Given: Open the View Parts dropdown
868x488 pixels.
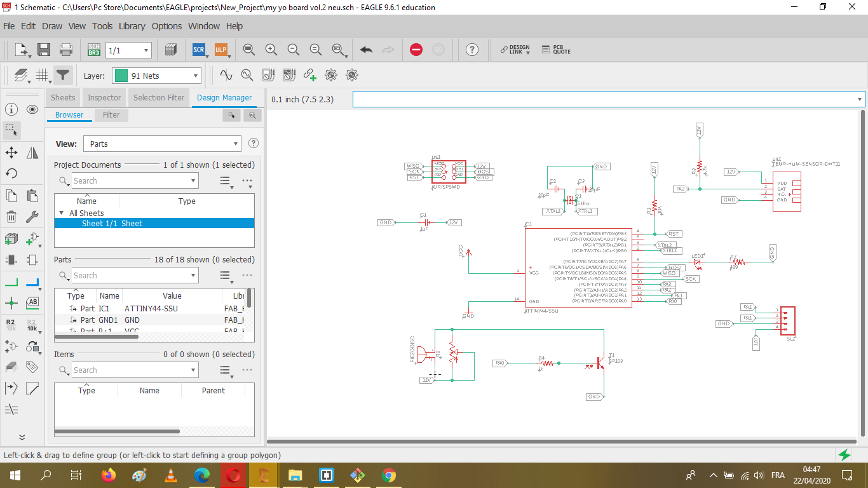Looking at the screenshot, I should pos(161,144).
